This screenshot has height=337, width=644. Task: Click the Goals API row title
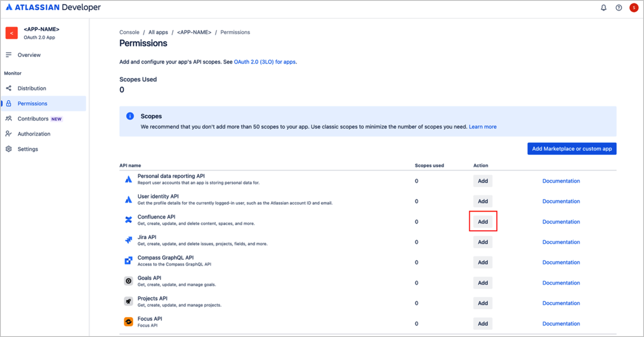(x=149, y=278)
